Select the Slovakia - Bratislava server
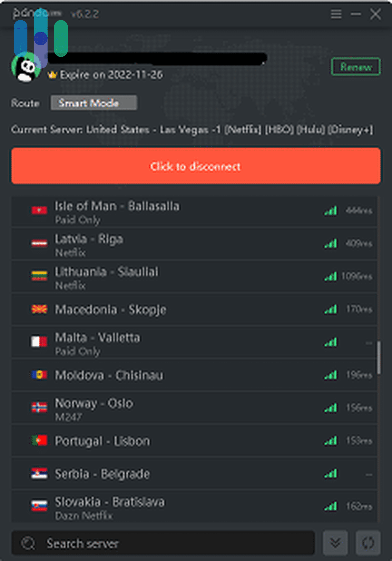 point(110,502)
